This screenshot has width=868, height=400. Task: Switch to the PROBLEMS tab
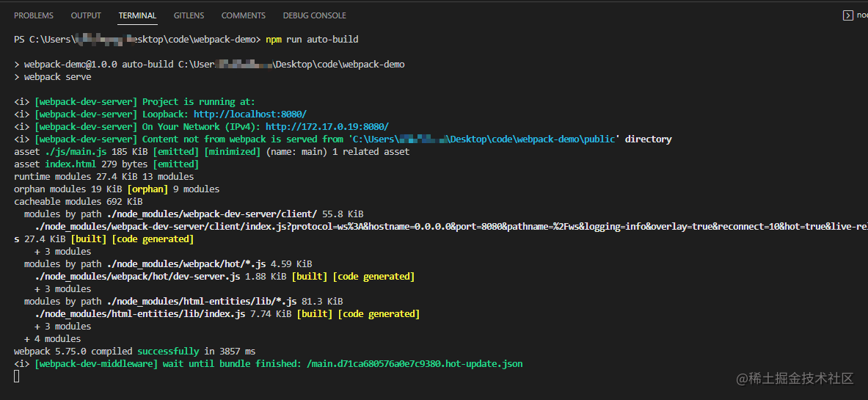(x=34, y=15)
